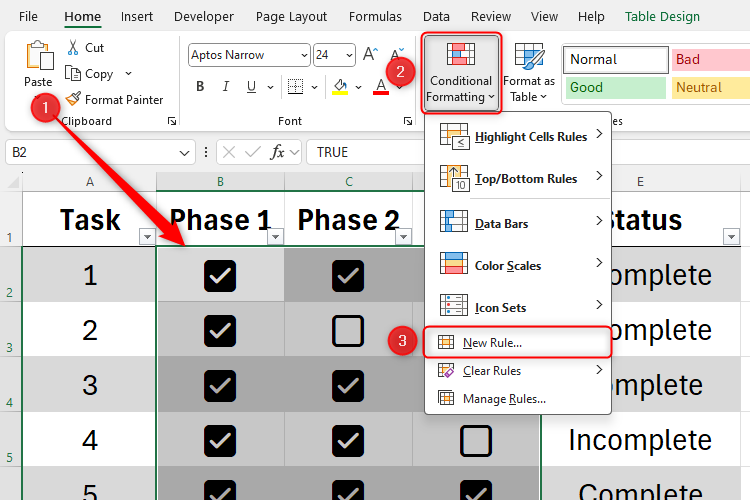The height and width of the screenshot is (500, 750).
Task: Click the Insert Function fx icon
Action: [277, 152]
